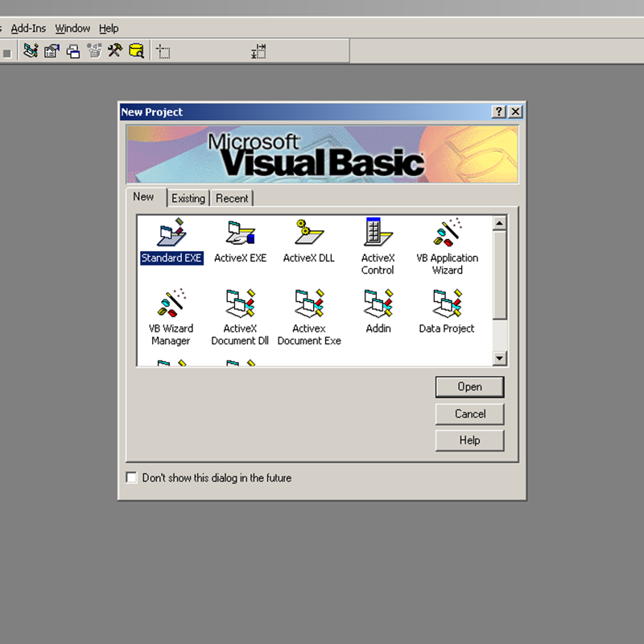Image resolution: width=644 pixels, height=644 pixels.
Task: Select the ActiveX Document Dll icon
Action: [x=241, y=303]
